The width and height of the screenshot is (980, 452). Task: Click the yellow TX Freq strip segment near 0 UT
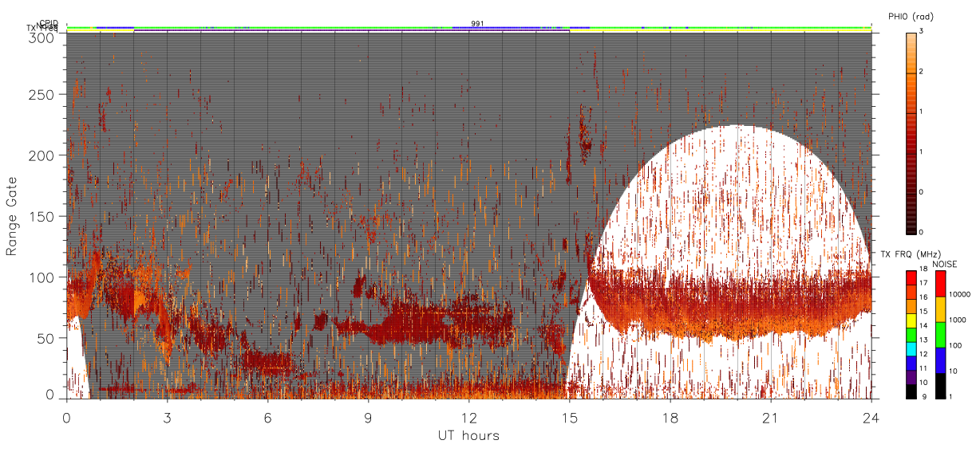[101, 30]
